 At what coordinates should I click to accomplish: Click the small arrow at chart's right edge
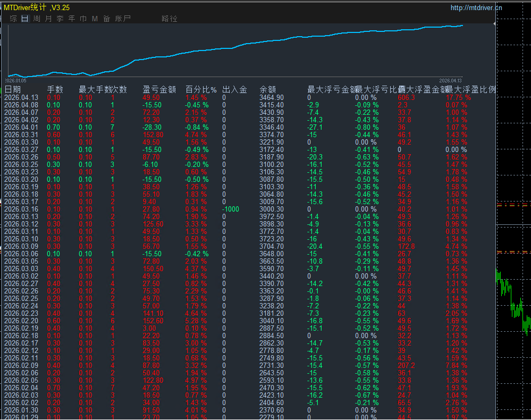[494, 24]
